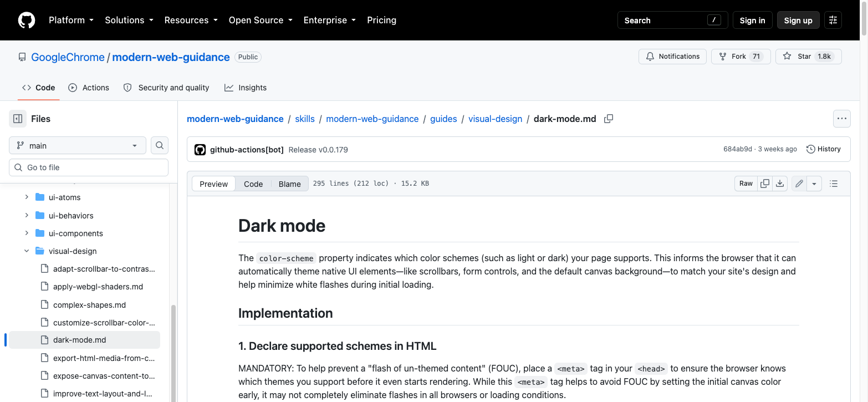Screen dimensions: 868x402
Task: View the Raw file
Action: tap(746, 184)
